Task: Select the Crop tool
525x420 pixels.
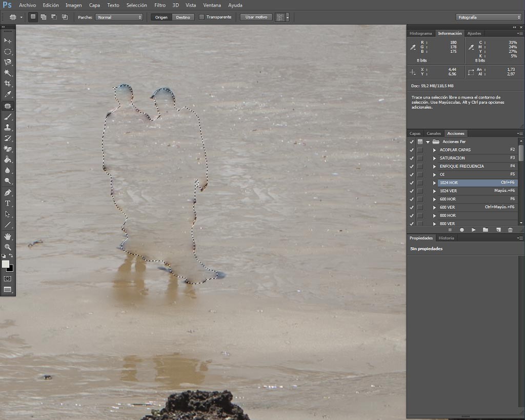Action: pos(7,84)
